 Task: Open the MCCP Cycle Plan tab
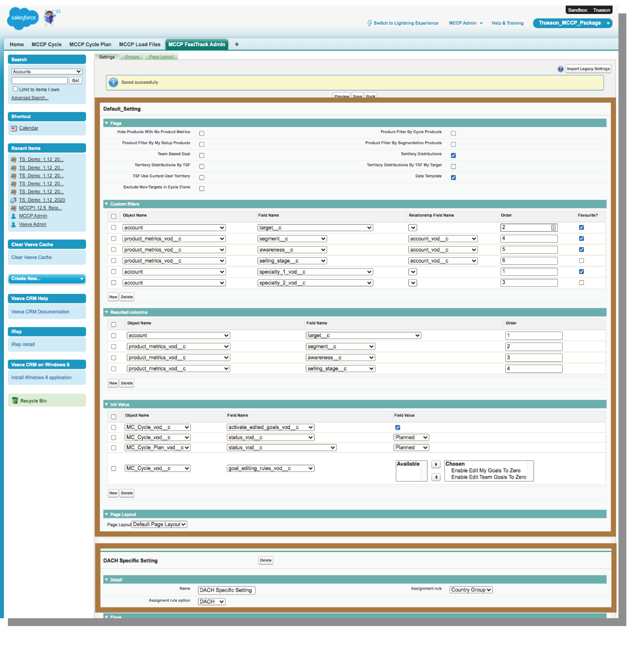tap(90, 45)
